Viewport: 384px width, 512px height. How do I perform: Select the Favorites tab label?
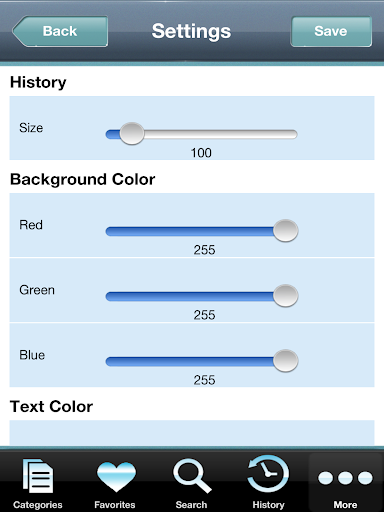point(115,505)
